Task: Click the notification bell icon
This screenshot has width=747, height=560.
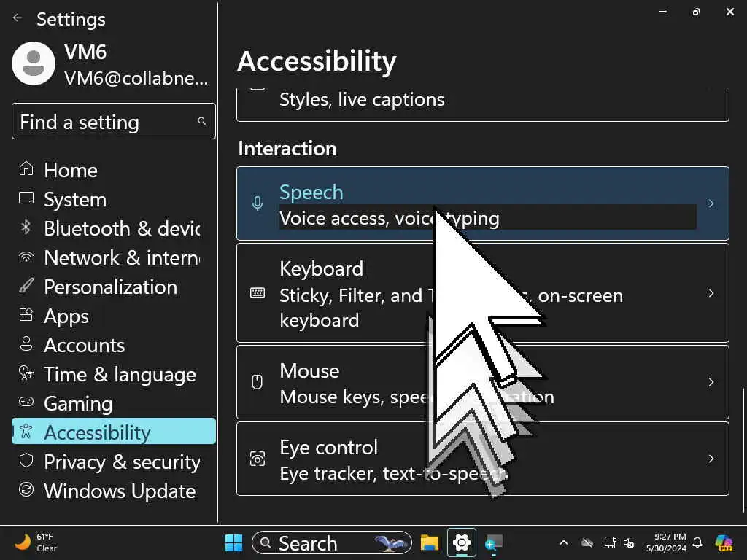Action: tap(697, 542)
